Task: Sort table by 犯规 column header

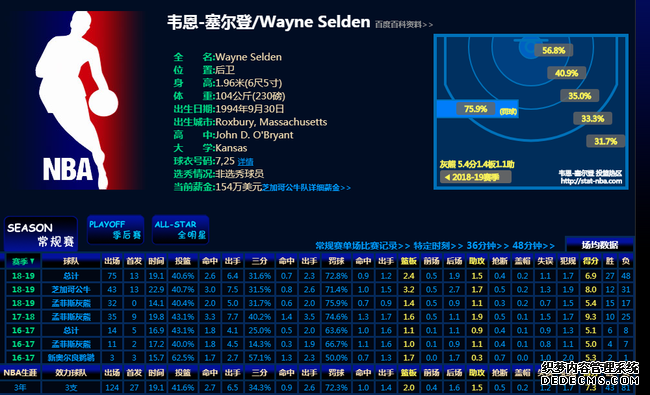Action: [568, 261]
